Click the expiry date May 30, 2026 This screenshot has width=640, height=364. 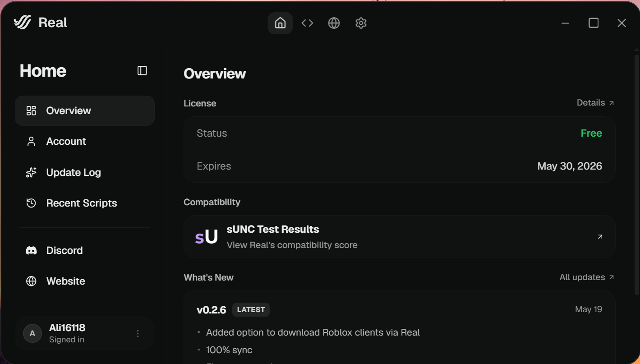[x=570, y=166]
